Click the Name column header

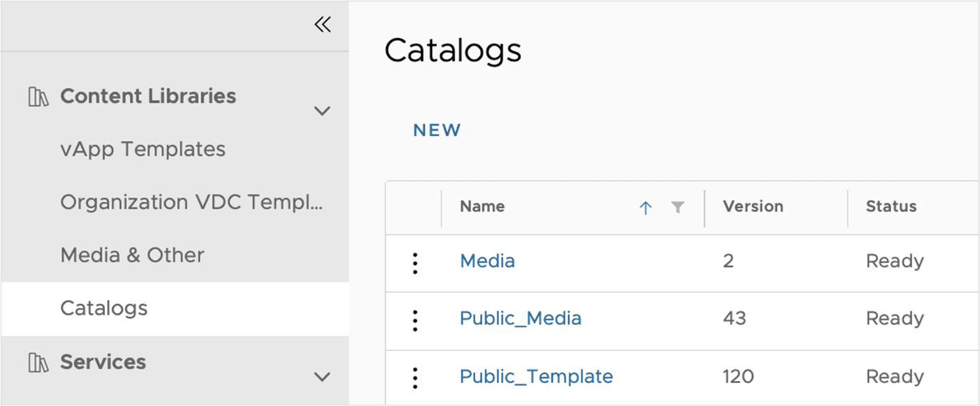[482, 207]
